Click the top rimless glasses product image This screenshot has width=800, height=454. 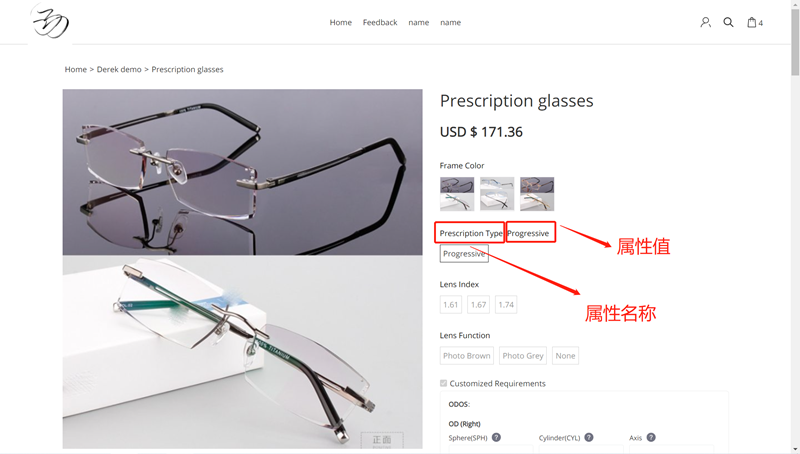242,172
